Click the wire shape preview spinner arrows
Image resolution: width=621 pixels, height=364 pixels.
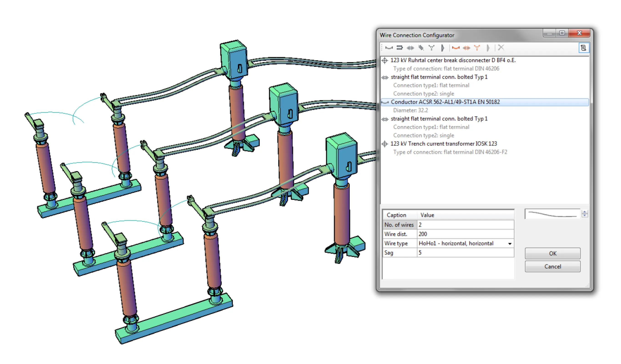coord(585,214)
